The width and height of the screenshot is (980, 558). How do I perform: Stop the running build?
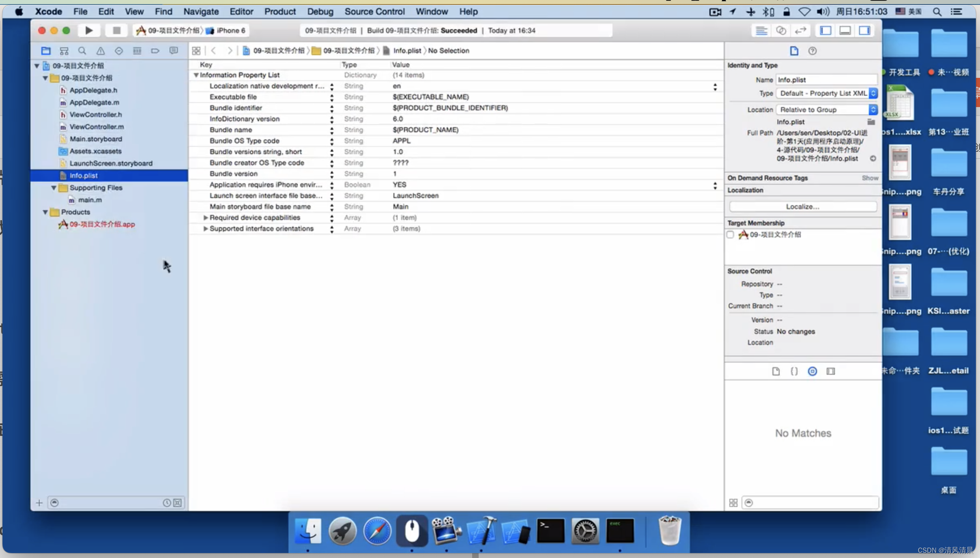(x=116, y=30)
